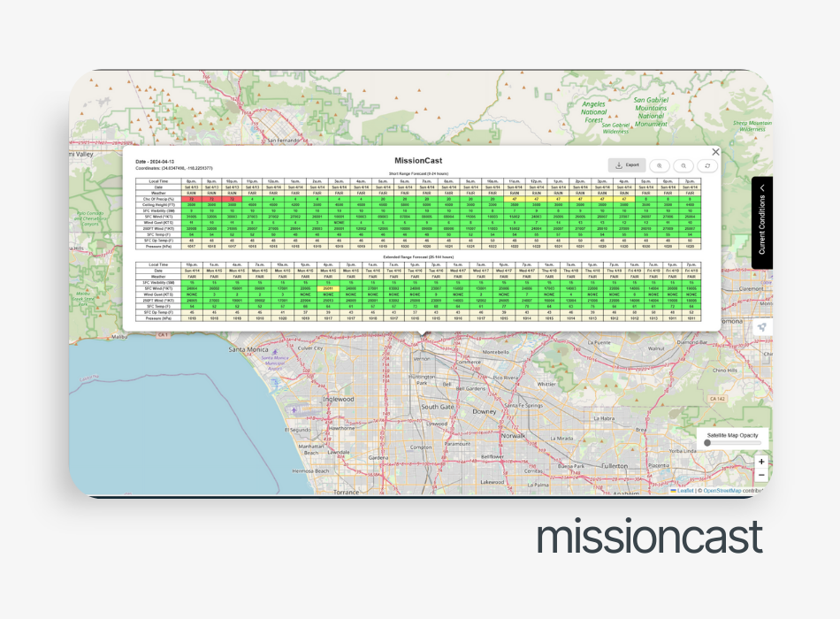840x619 pixels.
Task: Zoom in the map with plus button
Action: pyautogui.click(x=761, y=462)
